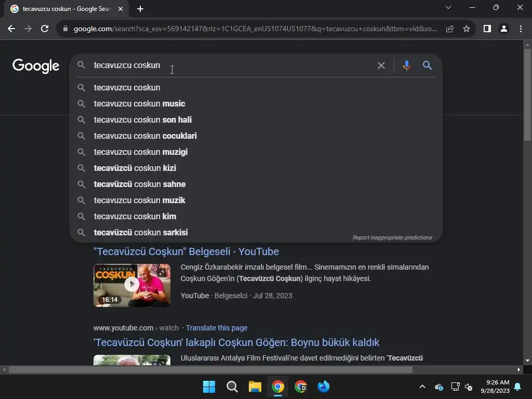Select suggestion "tecavuzcu coskun muzigi"
This screenshot has height=399, width=532.
tap(256, 152)
